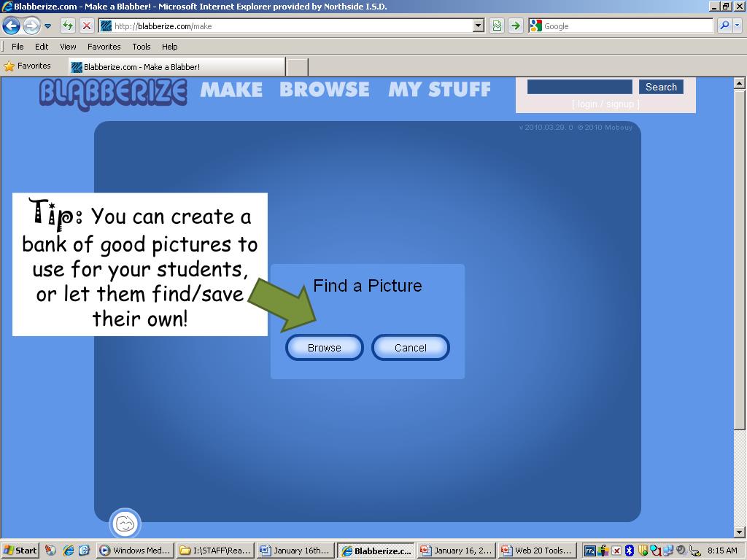
Task: Click the green Go arrow button
Action: pyautogui.click(x=516, y=26)
